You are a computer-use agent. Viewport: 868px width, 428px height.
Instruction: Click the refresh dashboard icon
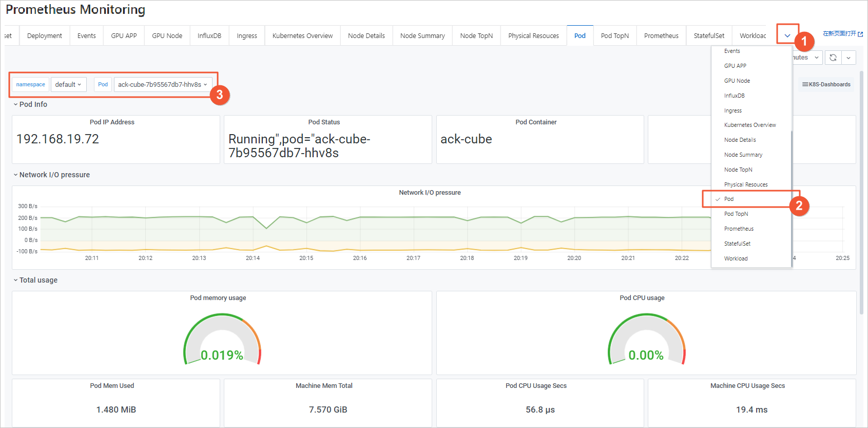833,58
